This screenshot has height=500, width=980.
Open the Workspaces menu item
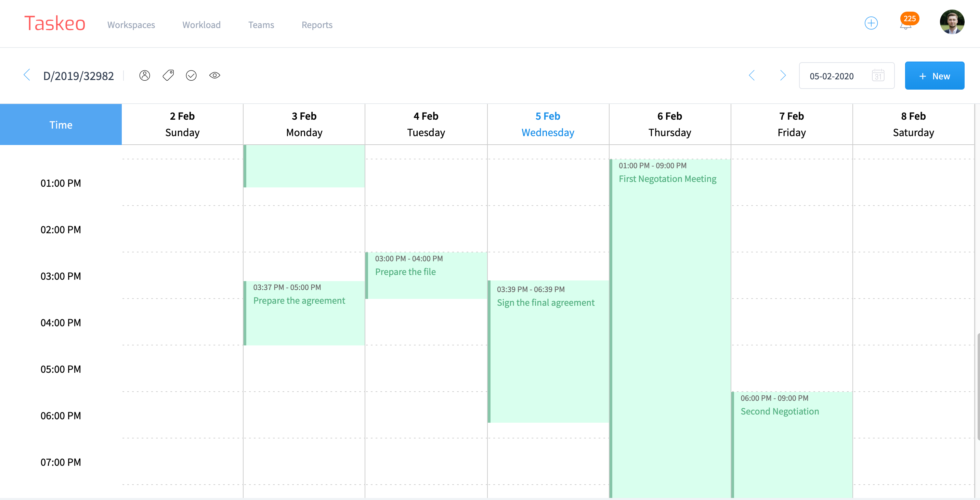click(x=131, y=24)
